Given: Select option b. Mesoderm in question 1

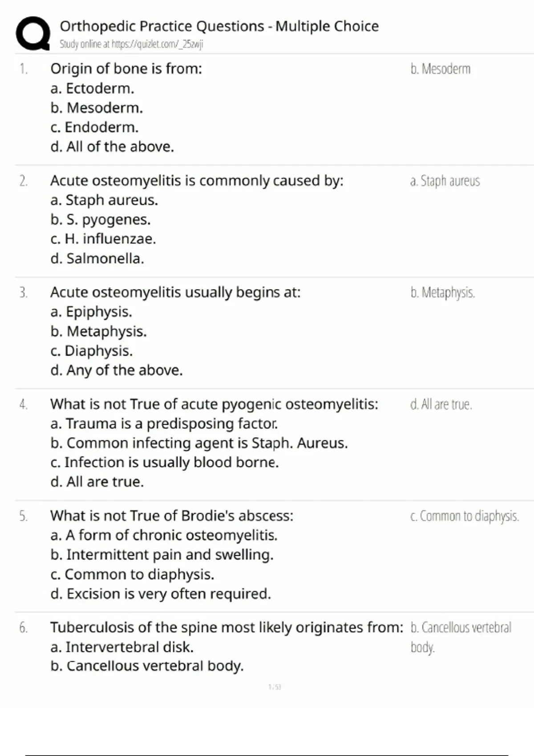Looking at the screenshot, I should point(97,108).
